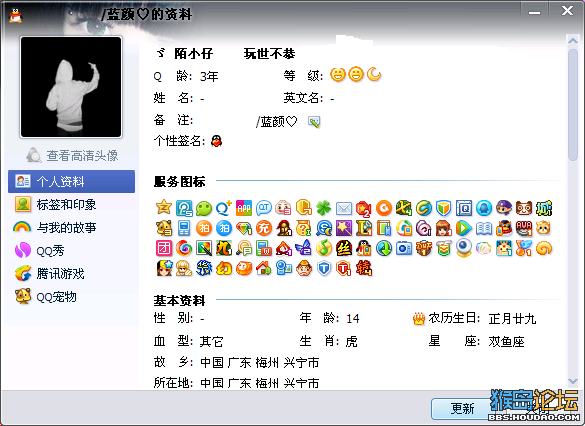Click the crown icon beside 农历生日
This screenshot has height=426, width=585.
point(419,319)
